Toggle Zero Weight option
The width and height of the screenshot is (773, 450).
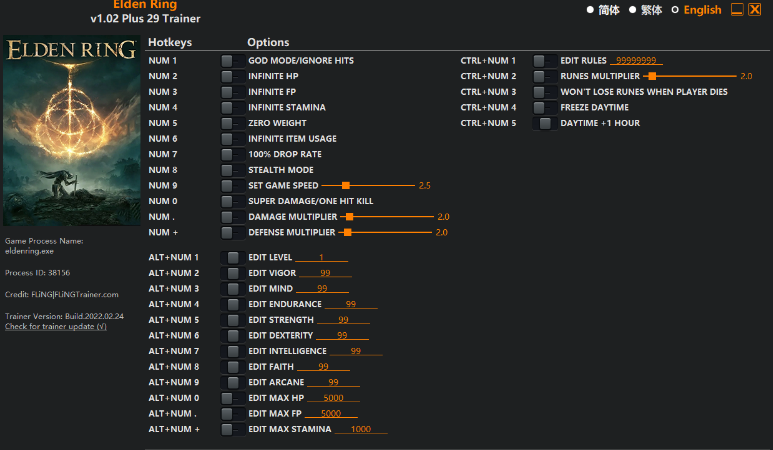(x=233, y=123)
